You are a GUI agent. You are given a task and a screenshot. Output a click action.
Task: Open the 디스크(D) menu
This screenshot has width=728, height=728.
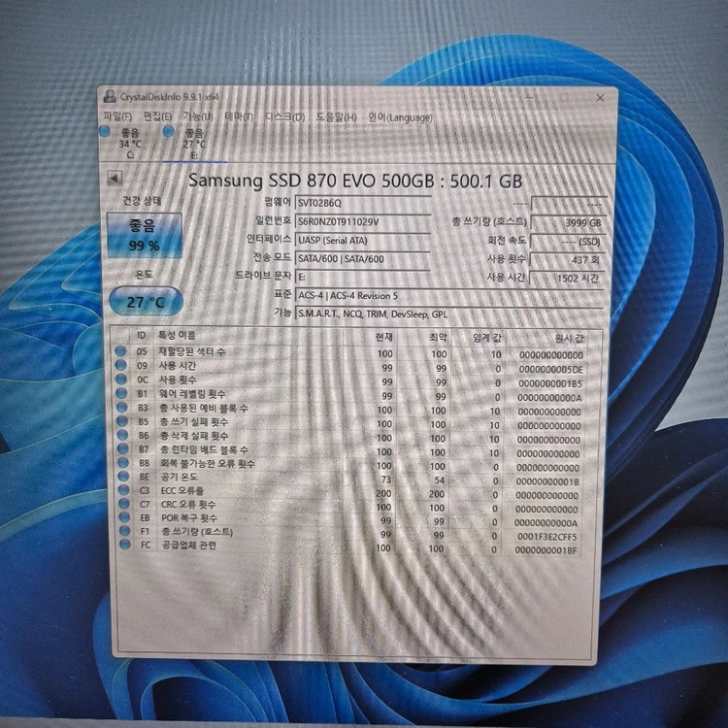284,117
